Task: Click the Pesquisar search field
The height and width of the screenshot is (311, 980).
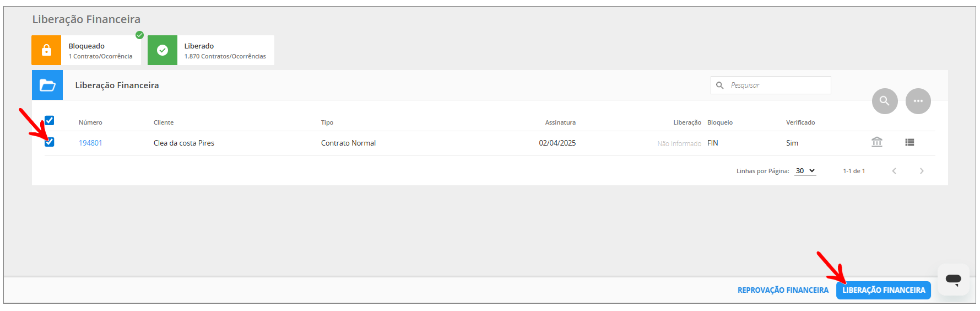Action: tap(777, 85)
